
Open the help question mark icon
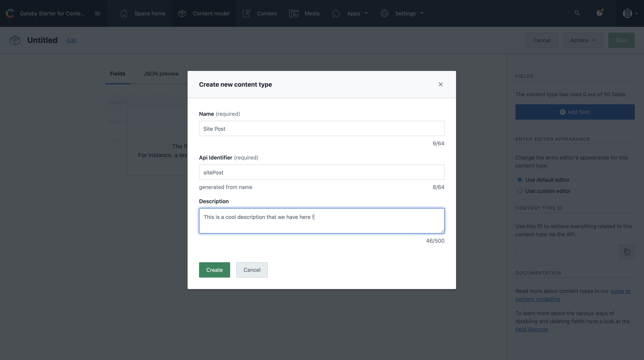click(600, 13)
